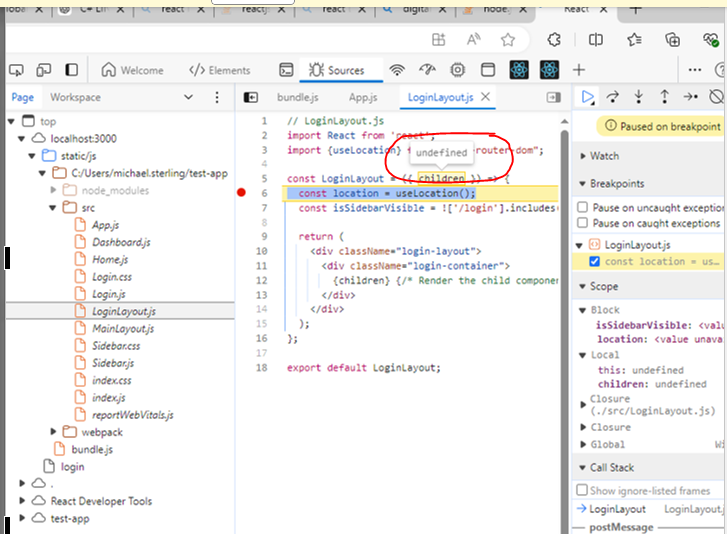Open the Performance gauge icon tool

(x=427, y=70)
